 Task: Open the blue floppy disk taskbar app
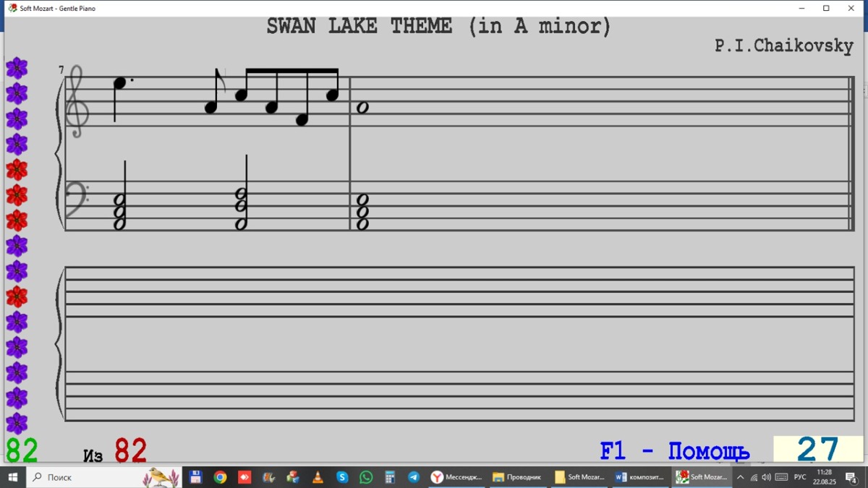click(195, 477)
